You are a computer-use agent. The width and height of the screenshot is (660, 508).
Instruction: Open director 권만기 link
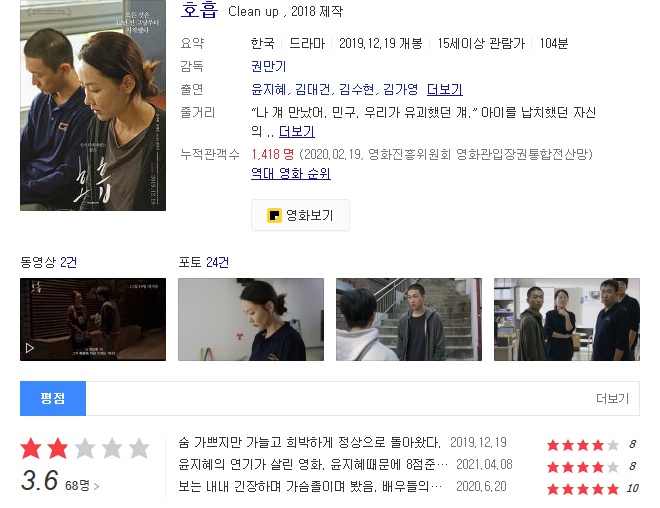(x=269, y=66)
